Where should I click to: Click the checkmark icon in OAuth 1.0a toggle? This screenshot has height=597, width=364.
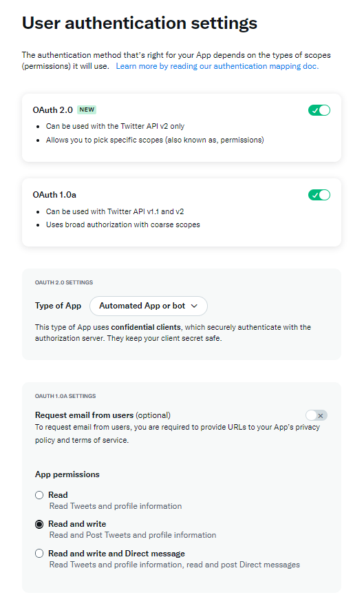coord(314,196)
